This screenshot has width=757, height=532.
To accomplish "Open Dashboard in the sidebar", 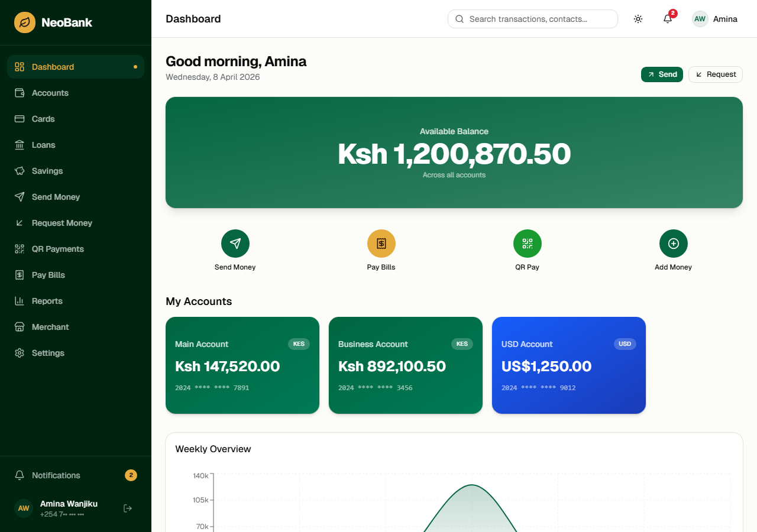I will pyautogui.click(x=76, y=67).
